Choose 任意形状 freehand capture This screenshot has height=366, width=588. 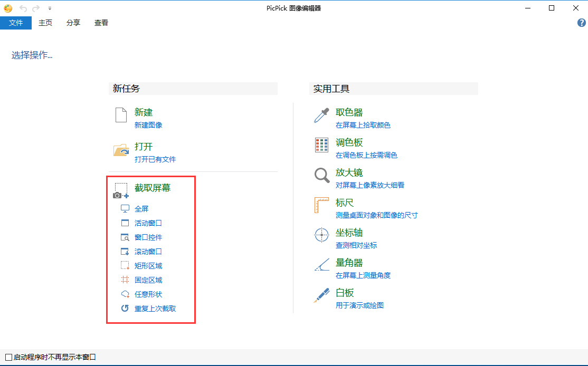146,294
